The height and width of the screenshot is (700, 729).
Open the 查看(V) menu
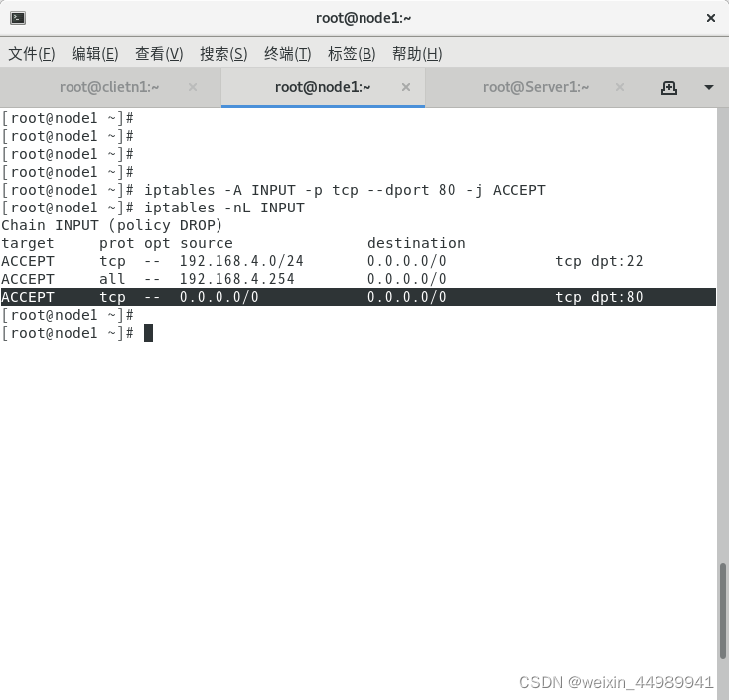(159, 54)
